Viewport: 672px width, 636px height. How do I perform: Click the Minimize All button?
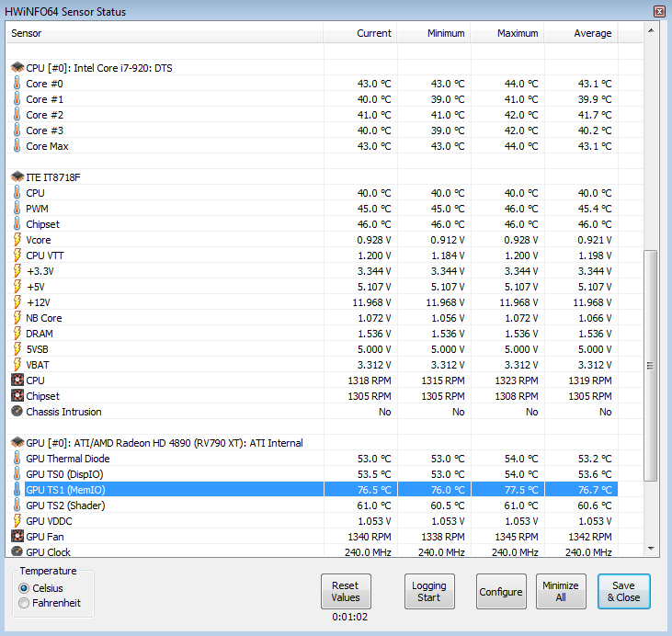561,592
